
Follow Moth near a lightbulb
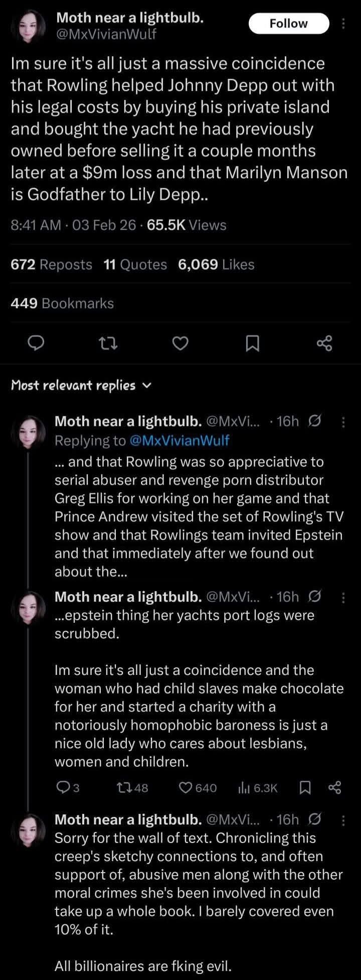click(288, 24)
